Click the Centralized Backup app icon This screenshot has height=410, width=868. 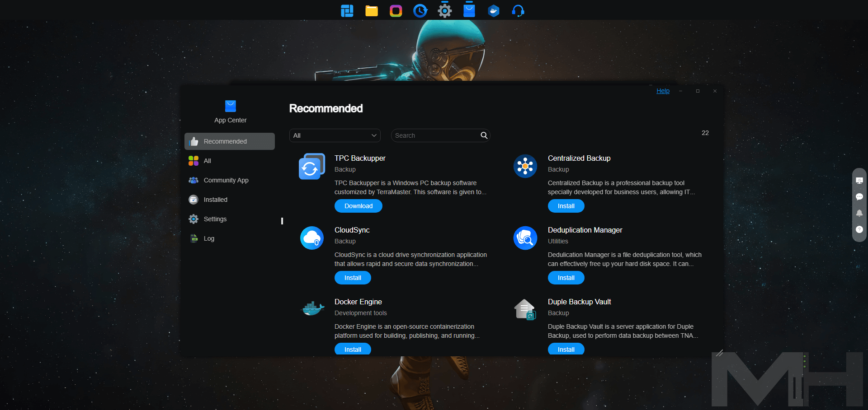pos(525,166)
